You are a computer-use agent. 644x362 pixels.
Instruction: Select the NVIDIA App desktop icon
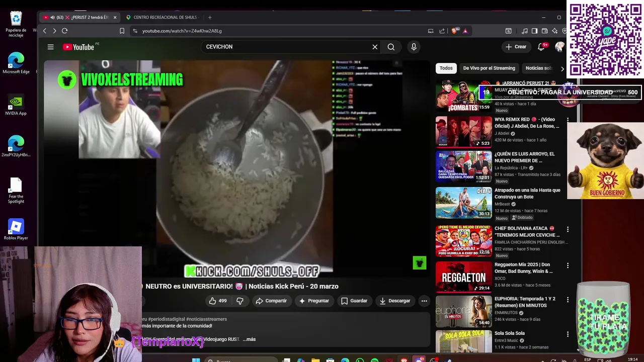[16, 105]
